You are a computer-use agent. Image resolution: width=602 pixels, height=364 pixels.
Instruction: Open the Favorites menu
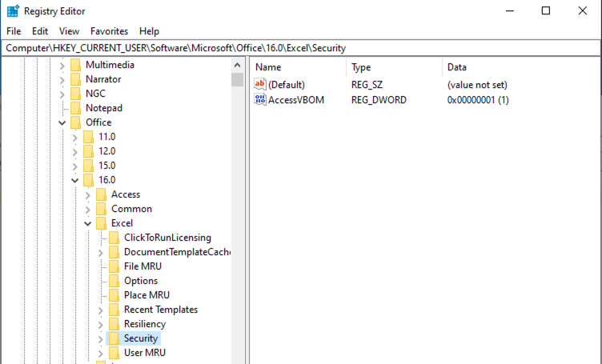109,31
